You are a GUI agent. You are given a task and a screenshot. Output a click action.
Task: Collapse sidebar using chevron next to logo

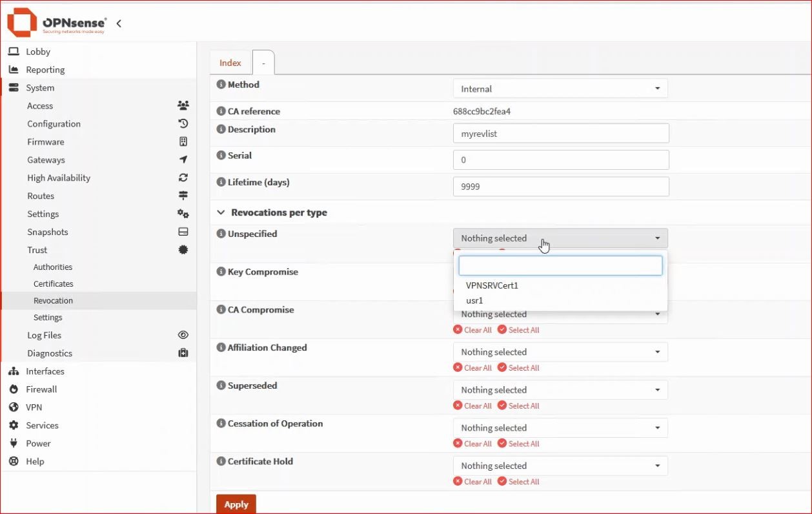pyautogui.click(x=119, y=24)
